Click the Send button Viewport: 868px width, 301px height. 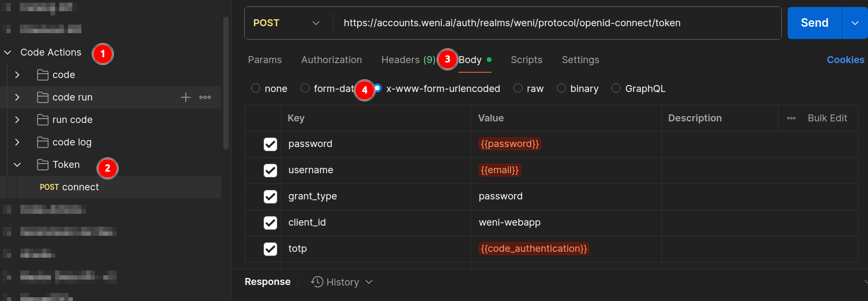tap(814, 23)
